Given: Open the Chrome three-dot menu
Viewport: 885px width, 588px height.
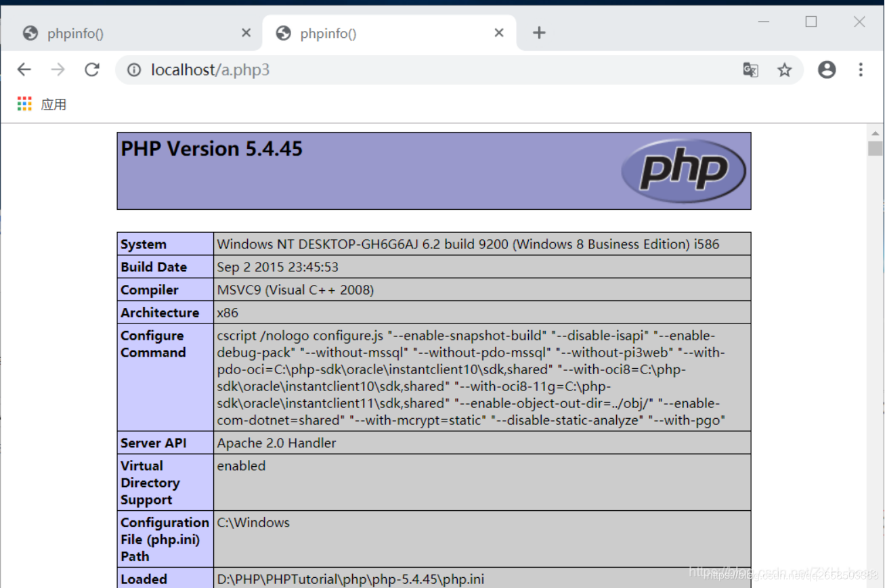Looking at the screenshot, I should (x=861, y=69).
